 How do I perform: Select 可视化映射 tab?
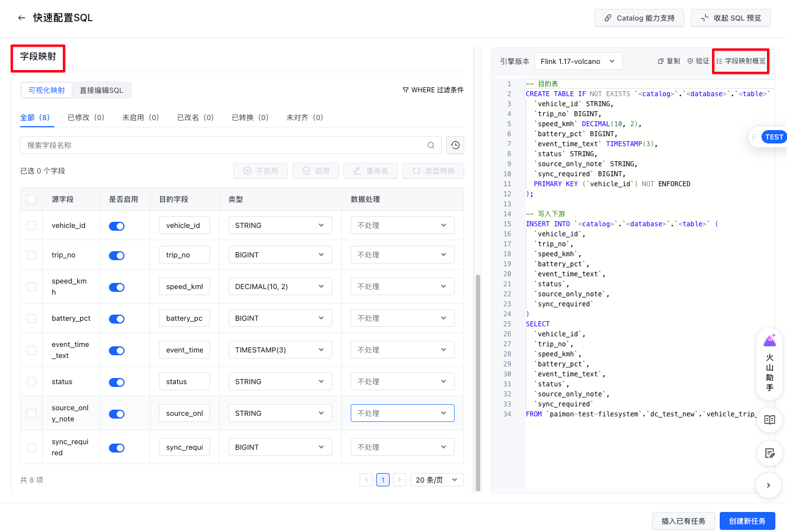pyautogui.click(x=47, y=90)
